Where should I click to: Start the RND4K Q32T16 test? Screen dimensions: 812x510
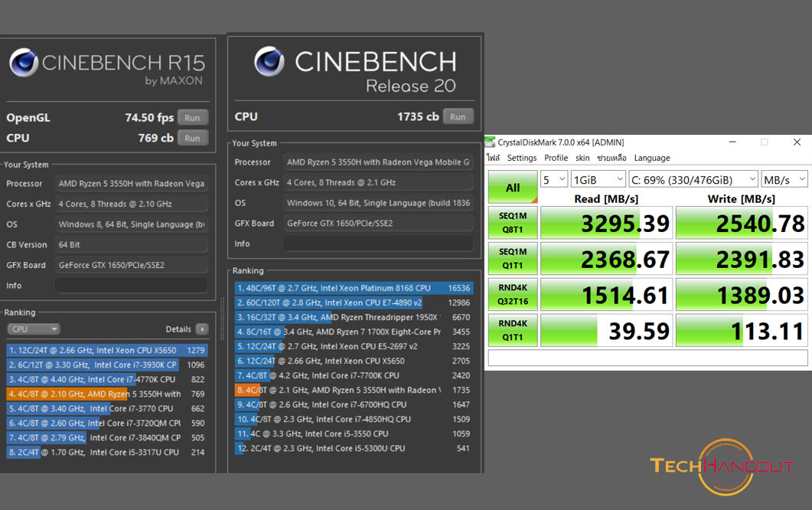(513, 294)
